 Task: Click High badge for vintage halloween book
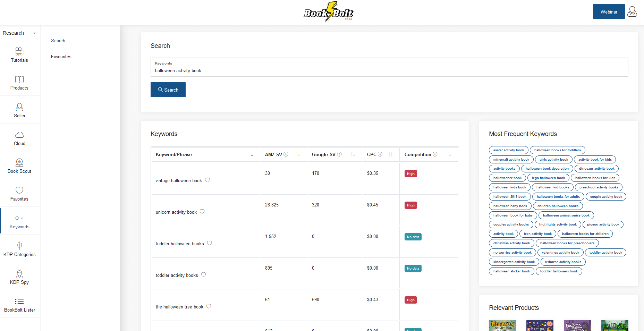410,173
